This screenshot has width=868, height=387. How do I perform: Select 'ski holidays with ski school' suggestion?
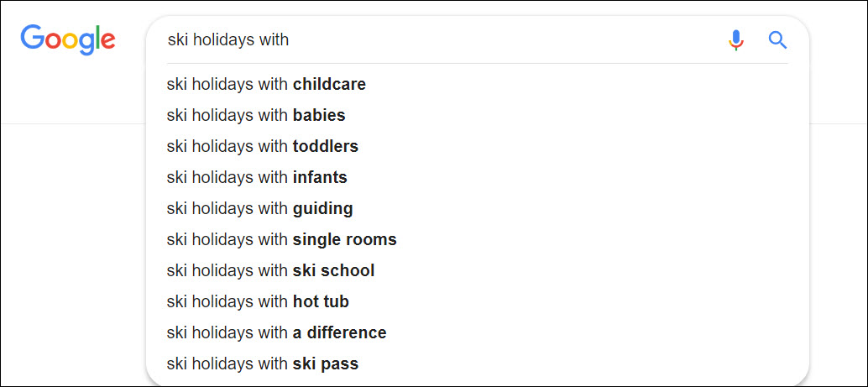[x=477, y=271]
